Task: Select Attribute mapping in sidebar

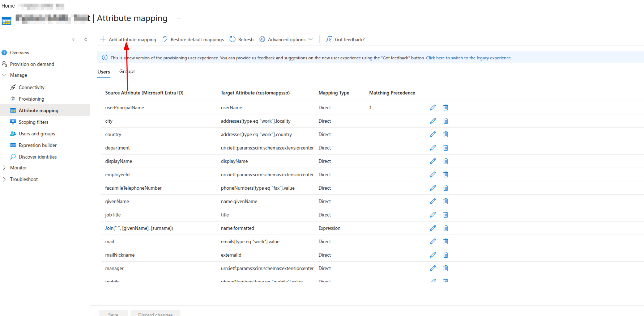Action: click(45, 110)
